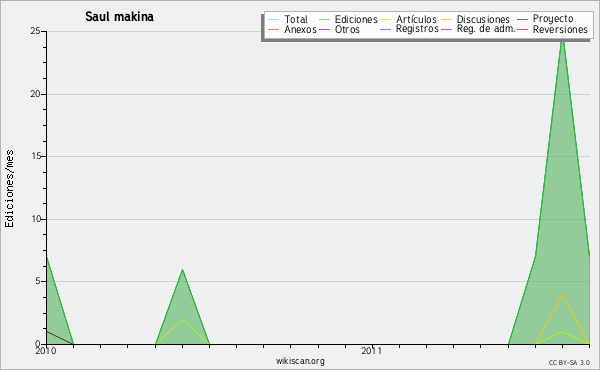This screenshot has height=370, width=600.
Task: Click the Anexos orange line swatch
Action: (x=274, y=30)
